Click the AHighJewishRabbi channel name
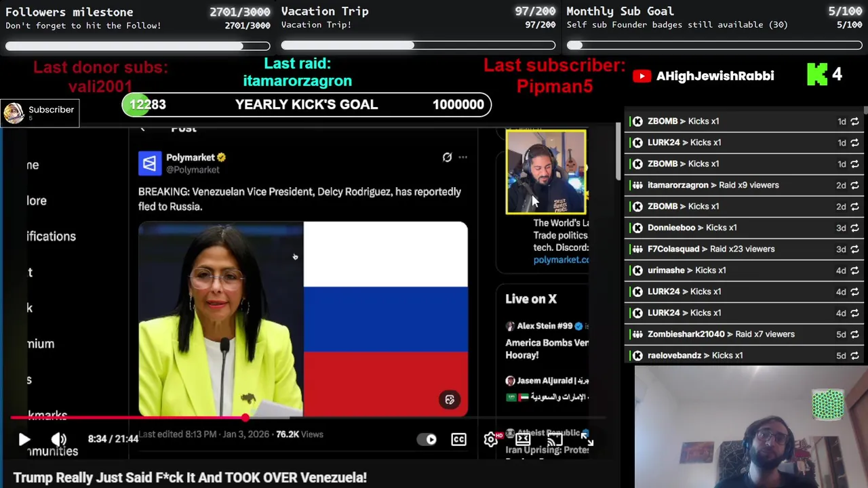The image size is (868, 488). [715, 76]
